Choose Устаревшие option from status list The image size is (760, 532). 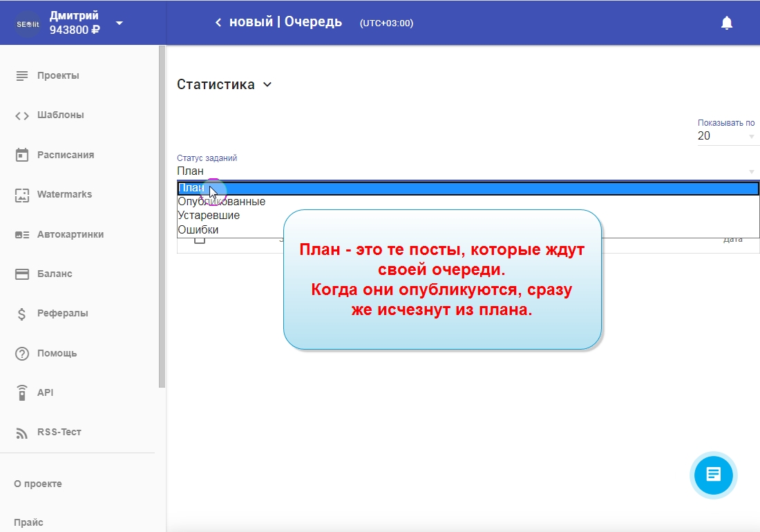[209, 216]
